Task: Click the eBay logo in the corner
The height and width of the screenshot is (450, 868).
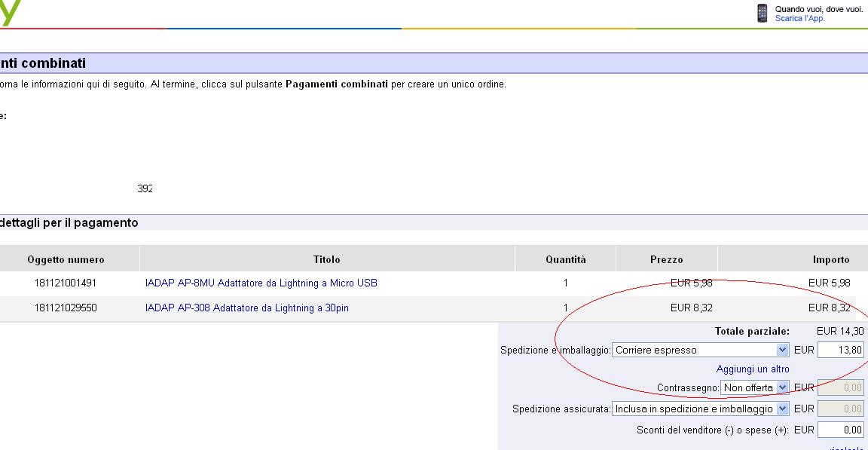Action: [x=9, y=14]
